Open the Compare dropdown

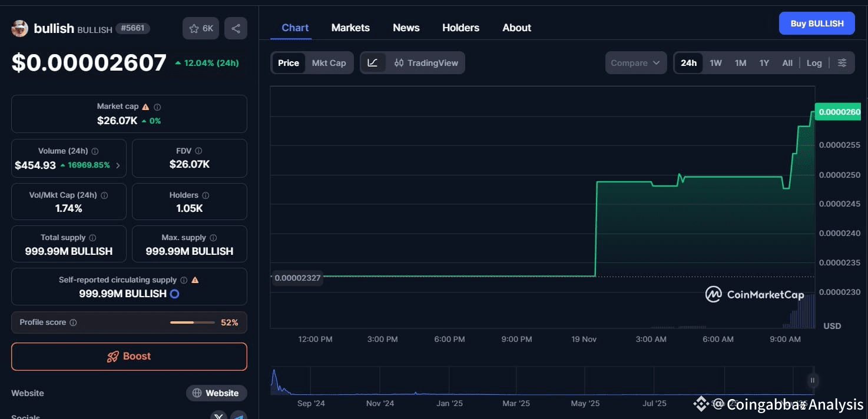tap(635, 62)
